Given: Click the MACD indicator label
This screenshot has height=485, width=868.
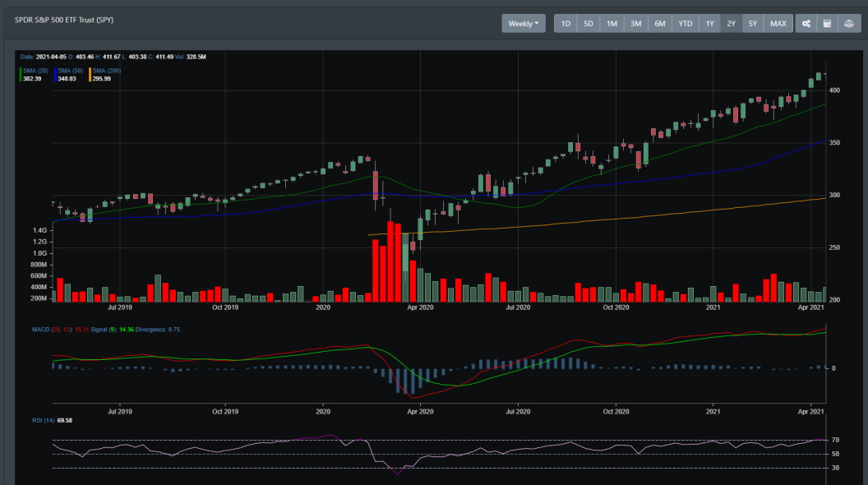Looking at the screenshot, I should pos(41,330).
